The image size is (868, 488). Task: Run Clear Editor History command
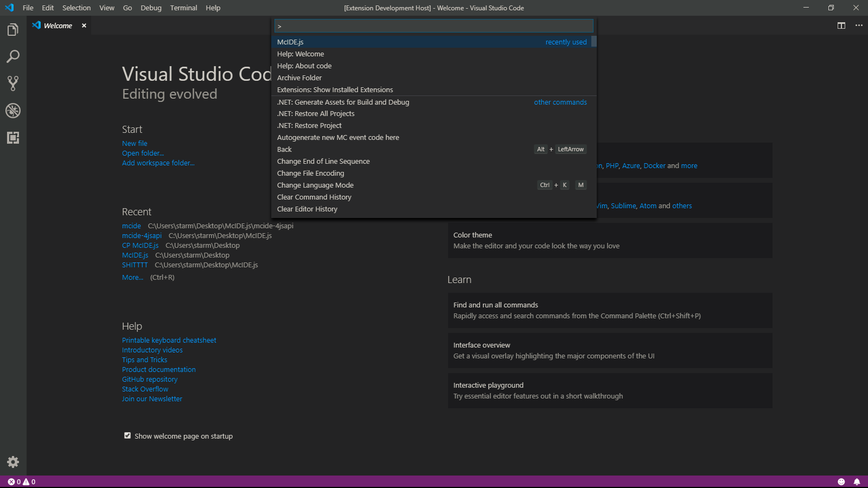tap(432, 209)
